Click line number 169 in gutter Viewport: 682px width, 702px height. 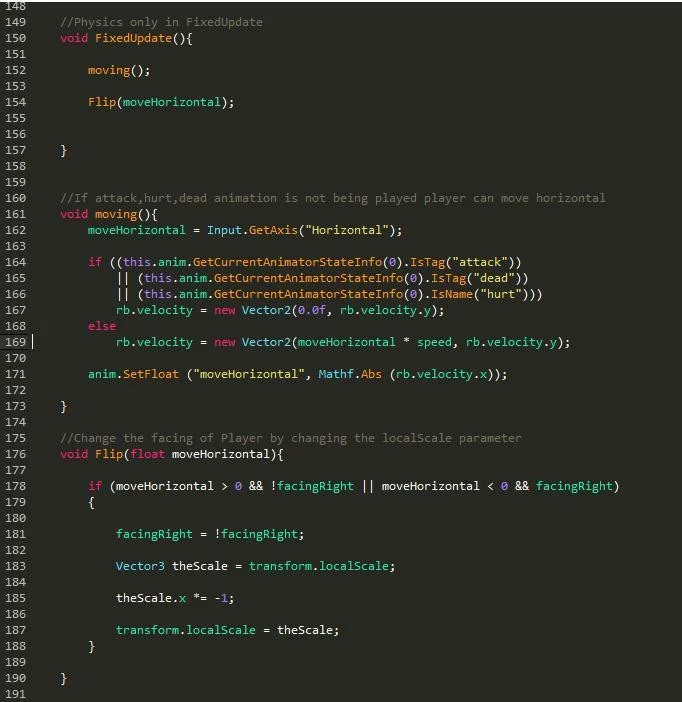tap(15, 342)
